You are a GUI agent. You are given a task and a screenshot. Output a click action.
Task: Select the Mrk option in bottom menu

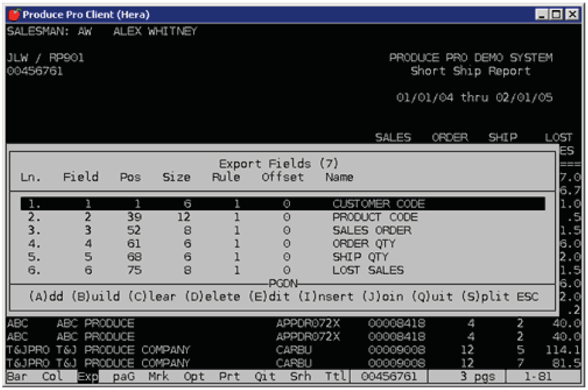[158, 376]
